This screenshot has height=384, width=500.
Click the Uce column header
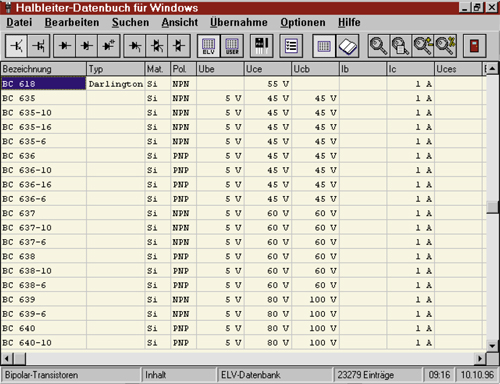[x=268, y=69]
